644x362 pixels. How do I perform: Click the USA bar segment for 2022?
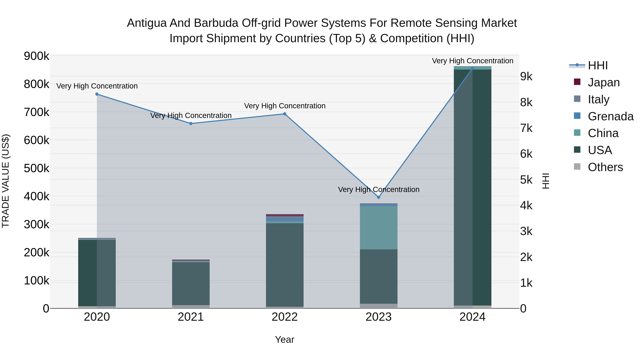(x=284, y=265)
